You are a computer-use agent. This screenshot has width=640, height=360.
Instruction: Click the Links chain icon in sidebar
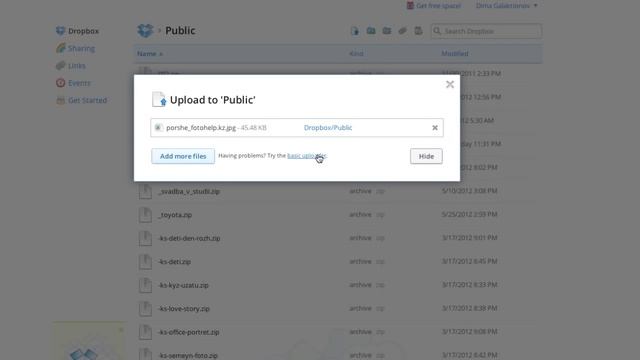pyautogui.click(x=60, y=65)
